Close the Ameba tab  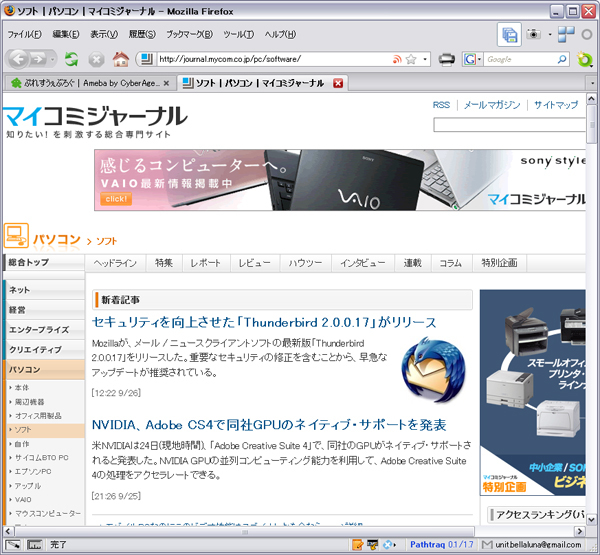[x=166, y=83]
